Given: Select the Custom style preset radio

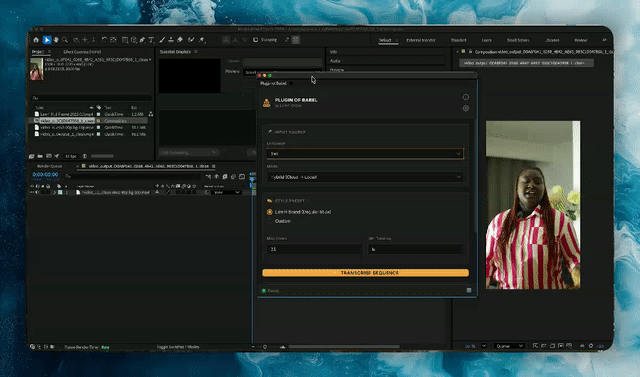Looking at the screenshot, I should click(x=269, y=221).
